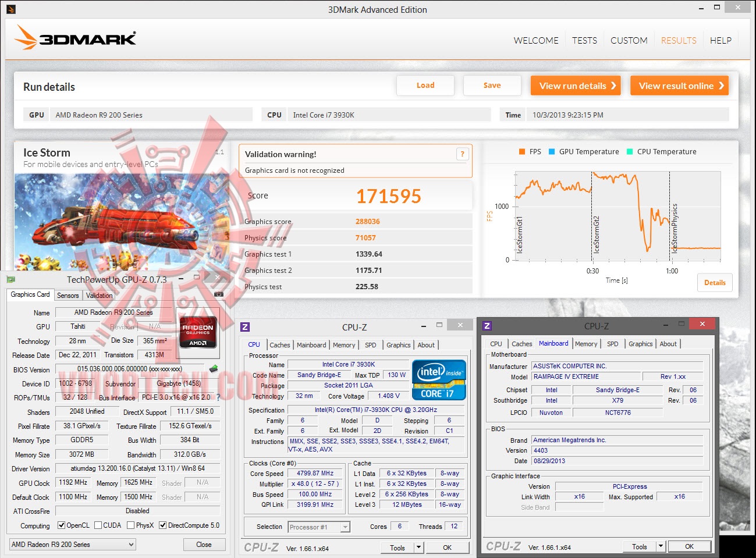Screen dimensions: 756x558
Task: Click the 3DMark logo in the header
Action: (x=75, y=38)
